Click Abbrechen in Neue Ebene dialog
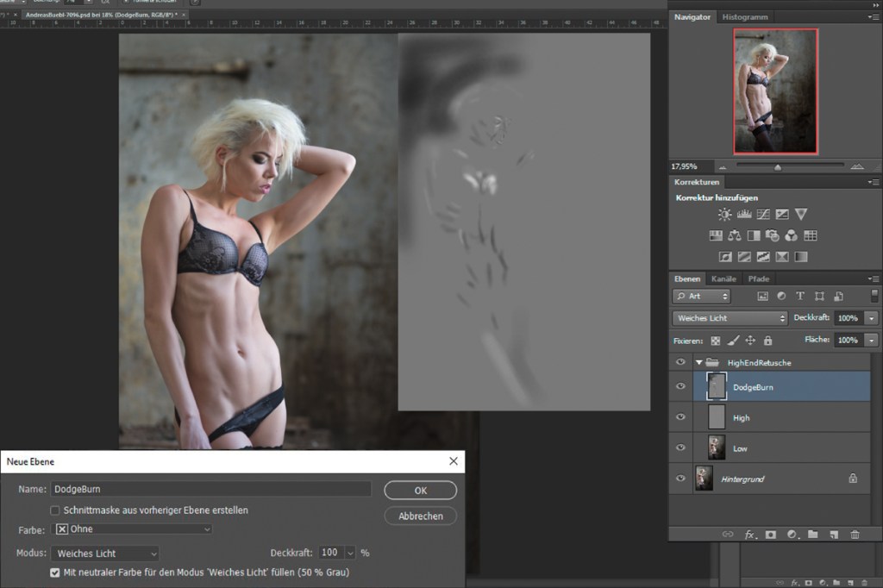Image resolution: width=883 pixels, height=588 pixels. (420, 516)
